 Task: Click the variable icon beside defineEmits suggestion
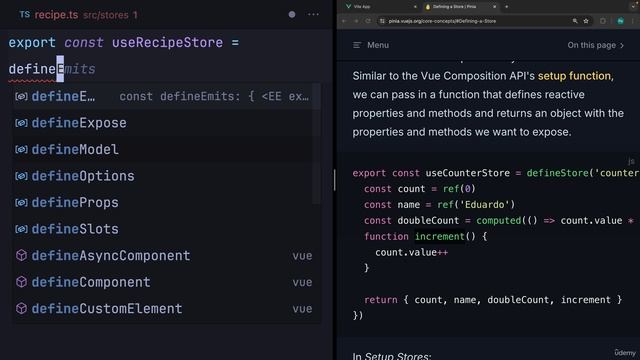(22, 96)
